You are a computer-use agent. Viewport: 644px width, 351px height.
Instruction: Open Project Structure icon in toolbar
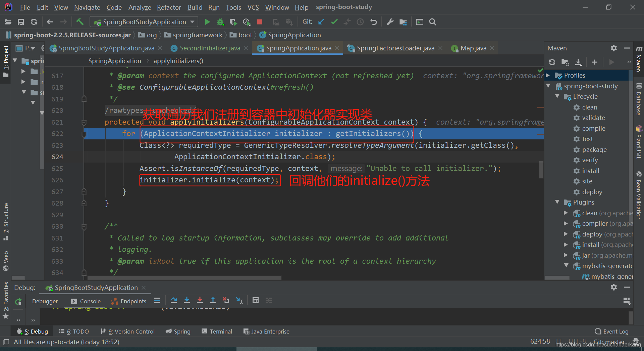coord(403,22)
